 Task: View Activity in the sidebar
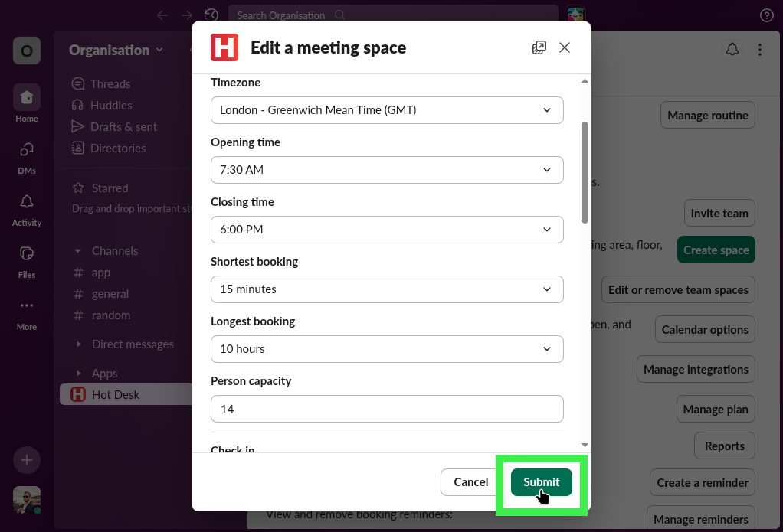(26, 208)
